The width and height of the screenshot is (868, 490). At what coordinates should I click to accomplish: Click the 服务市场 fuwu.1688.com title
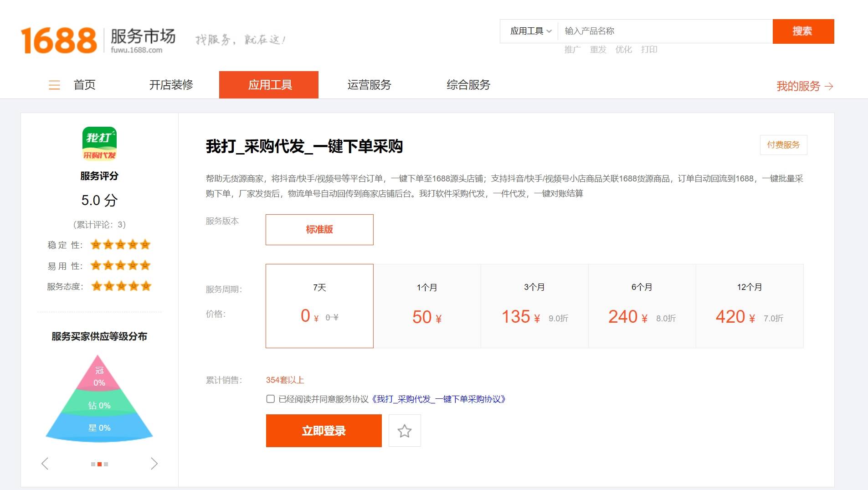143,40
